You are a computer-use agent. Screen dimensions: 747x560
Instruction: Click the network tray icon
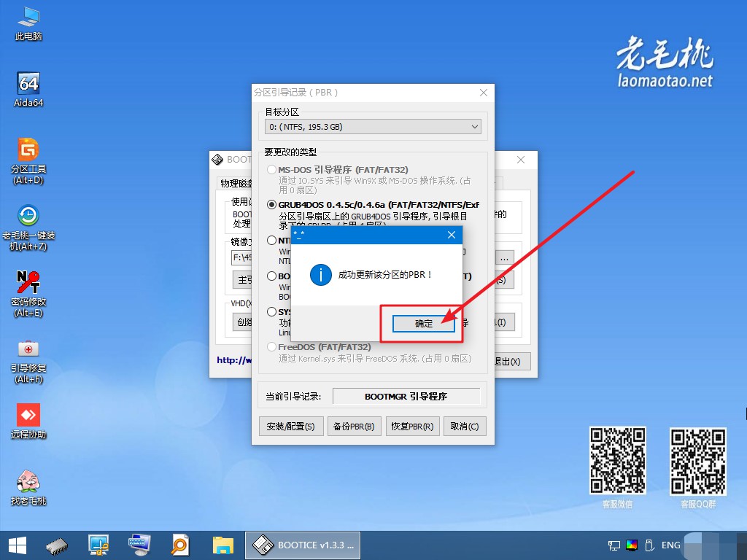tap(614, 545)
